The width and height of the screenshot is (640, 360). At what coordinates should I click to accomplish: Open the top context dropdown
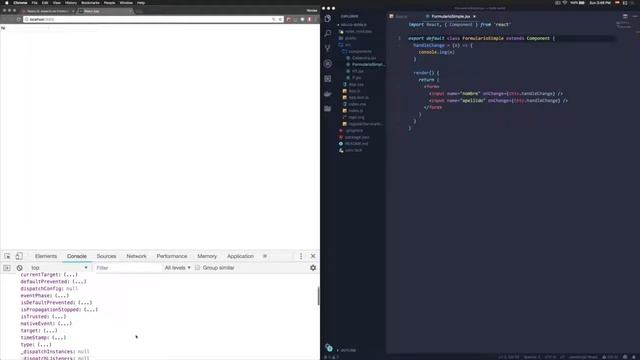pos(59,268)
